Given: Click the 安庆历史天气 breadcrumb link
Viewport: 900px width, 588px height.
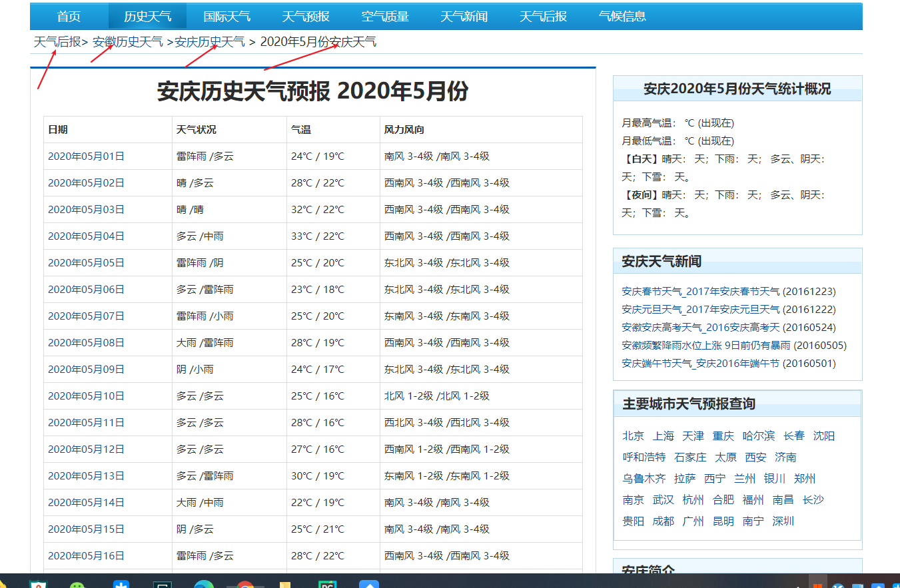Looking at the screenshot, I should click(x=210, y=42).
